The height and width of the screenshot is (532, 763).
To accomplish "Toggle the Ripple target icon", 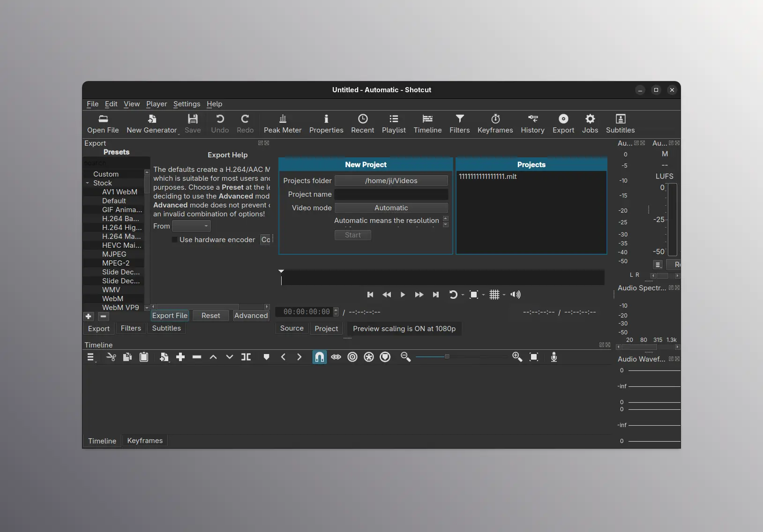I will click(x=352, y=357).
